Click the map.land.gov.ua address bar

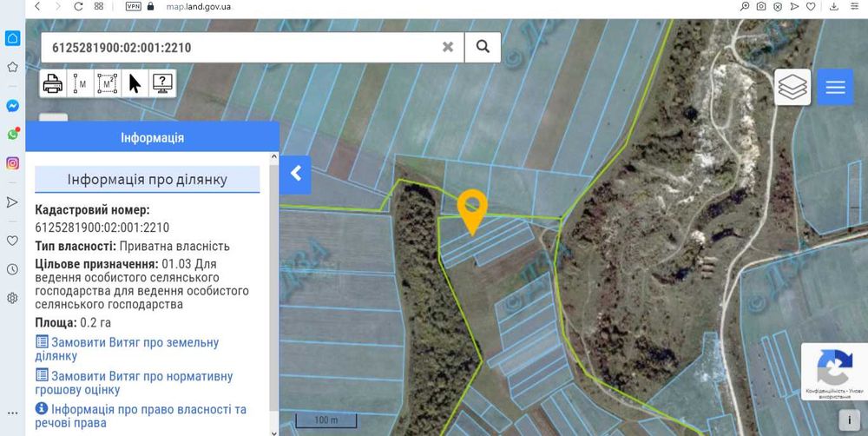pyautogui.click(x=199, y=7)
